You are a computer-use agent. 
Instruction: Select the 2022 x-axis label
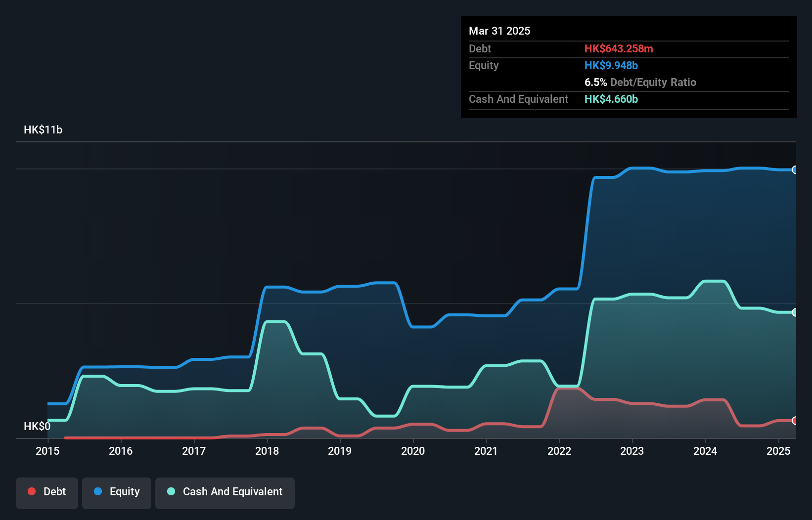559,451
